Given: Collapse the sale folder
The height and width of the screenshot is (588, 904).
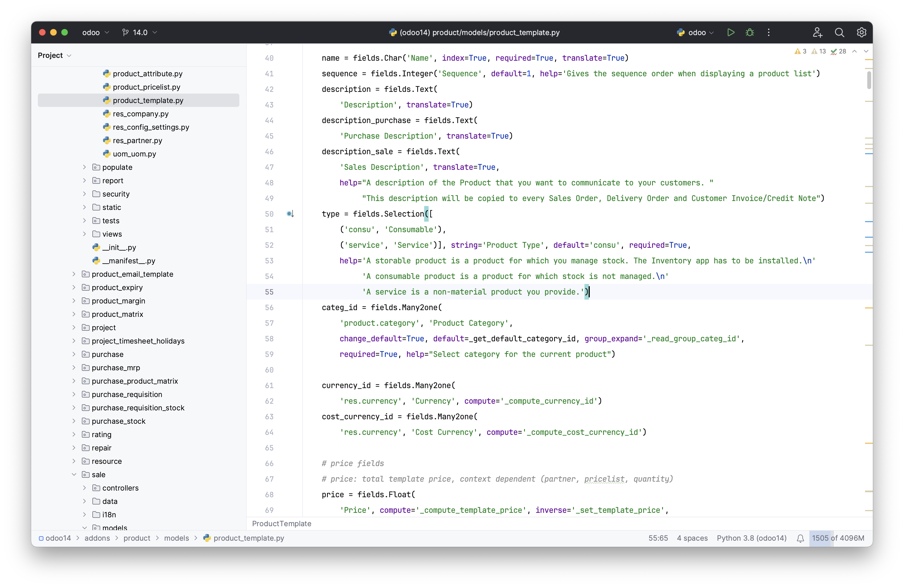Looking at the screenshot, I should pos(74,474).
